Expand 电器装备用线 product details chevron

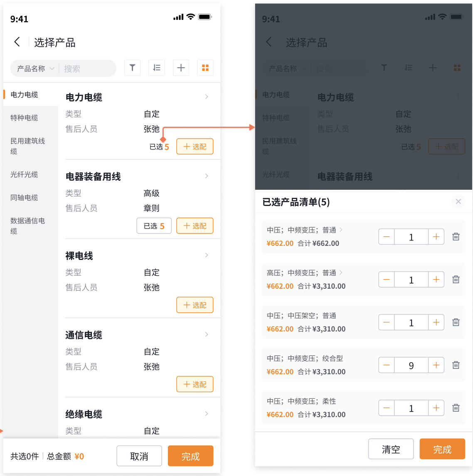207,176
